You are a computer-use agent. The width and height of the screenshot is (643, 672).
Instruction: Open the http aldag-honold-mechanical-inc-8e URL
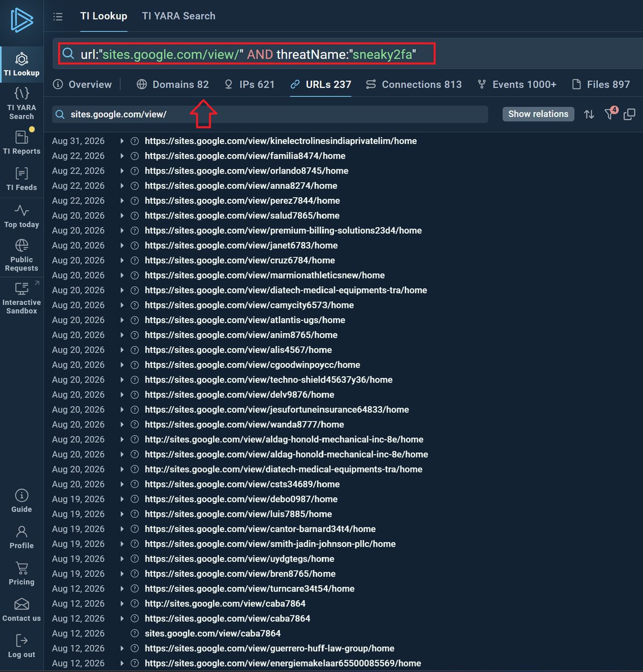[284, 440]
